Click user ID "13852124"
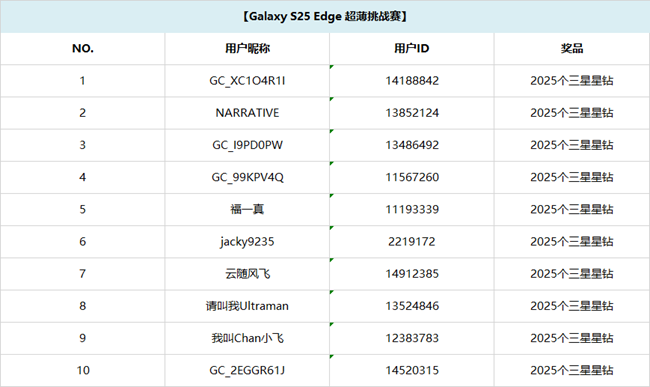 point(412,113)
